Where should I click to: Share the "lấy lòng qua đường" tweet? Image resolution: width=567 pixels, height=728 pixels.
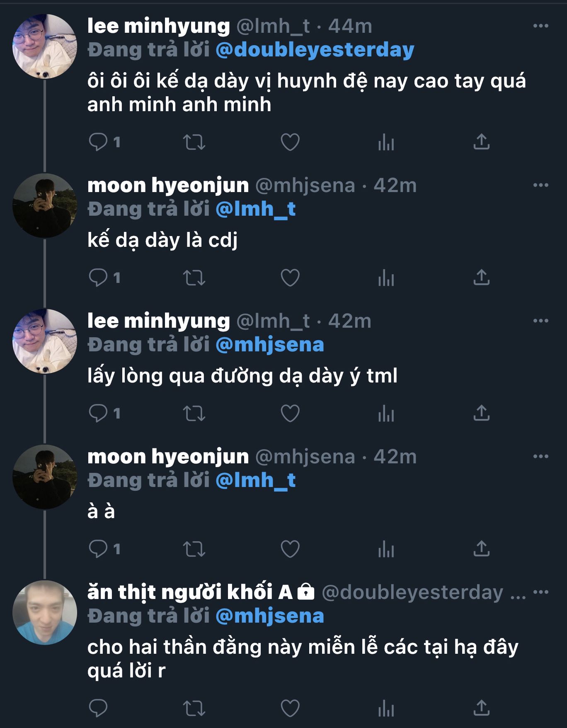pyautogui.click(x=481, y=413)
